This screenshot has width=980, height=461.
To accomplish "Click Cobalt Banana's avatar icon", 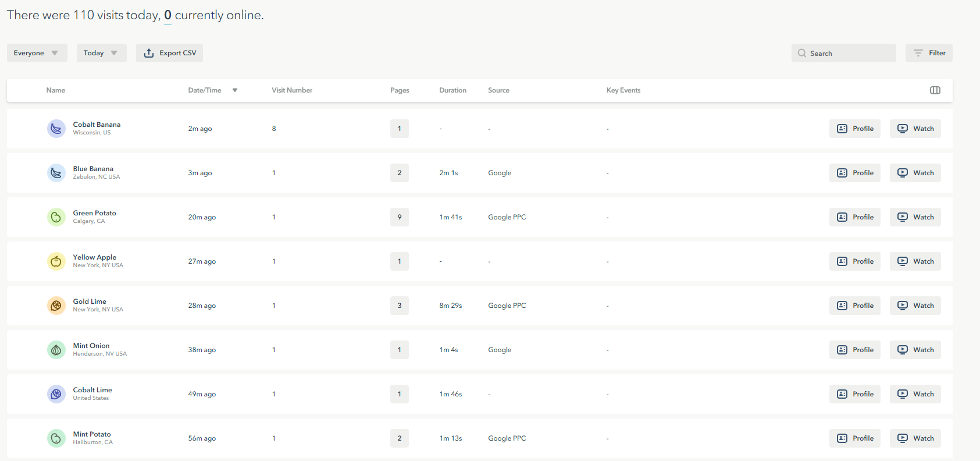I will click(56, 129).
